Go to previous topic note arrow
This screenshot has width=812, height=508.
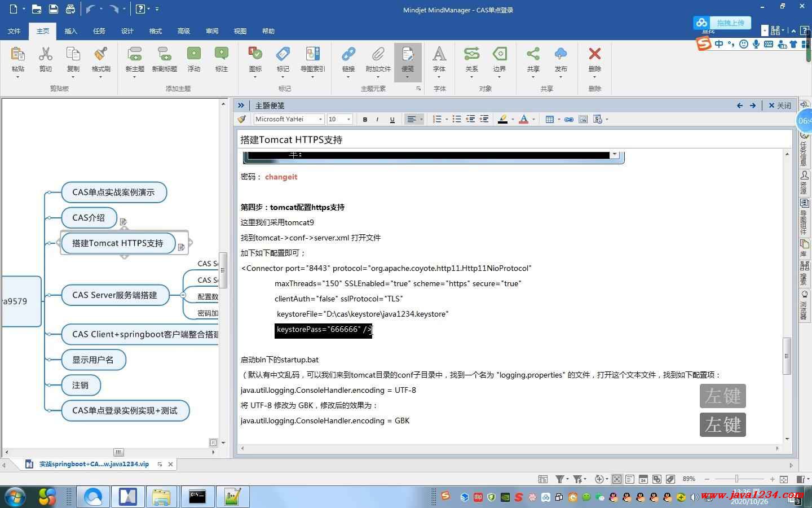click(740, 106)
